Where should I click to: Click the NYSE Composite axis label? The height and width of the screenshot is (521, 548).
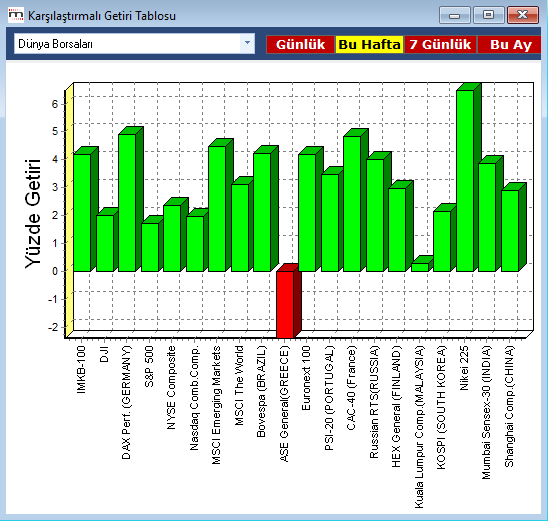pos(171,388)
